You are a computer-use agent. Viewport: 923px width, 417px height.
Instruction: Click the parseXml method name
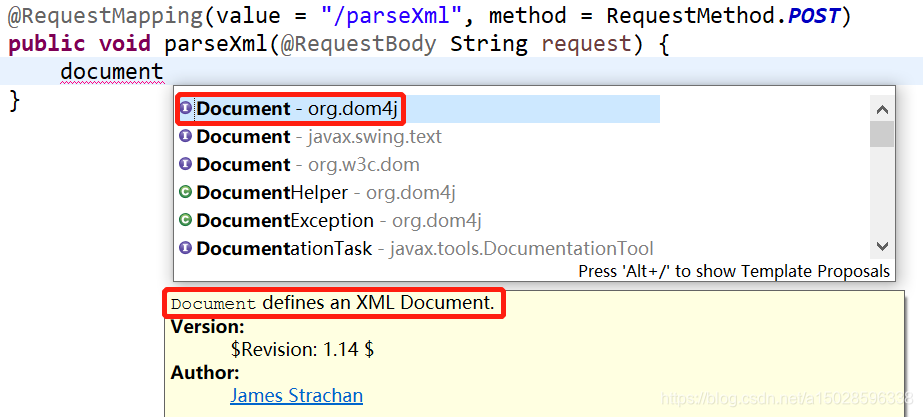pyautogui.click(x=216, y=44)
